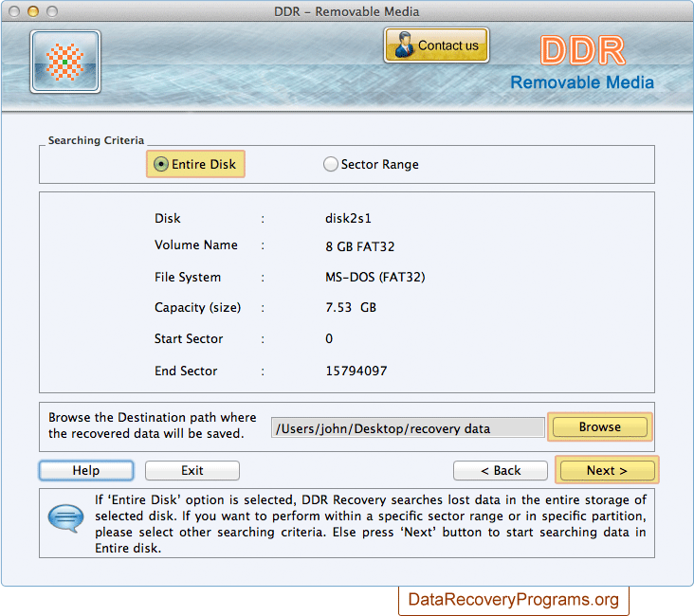Click Browse to choose destination path
694x616 pixels.
[600, 427]
